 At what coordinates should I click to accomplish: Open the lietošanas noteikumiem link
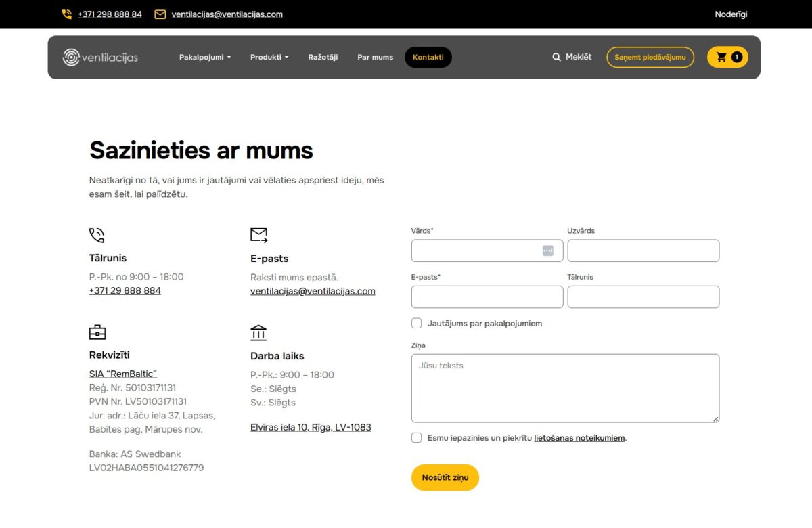(x=579, y=438)
